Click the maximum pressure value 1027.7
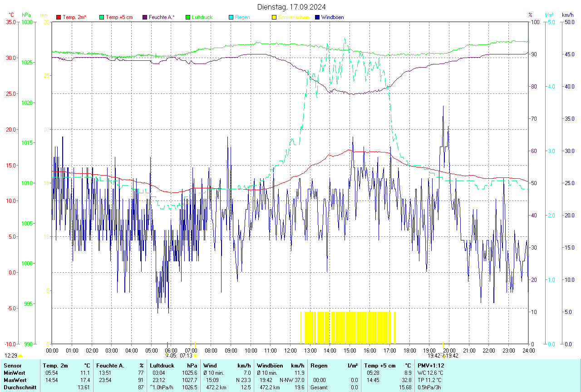581x392 pixels. point(190,380)
